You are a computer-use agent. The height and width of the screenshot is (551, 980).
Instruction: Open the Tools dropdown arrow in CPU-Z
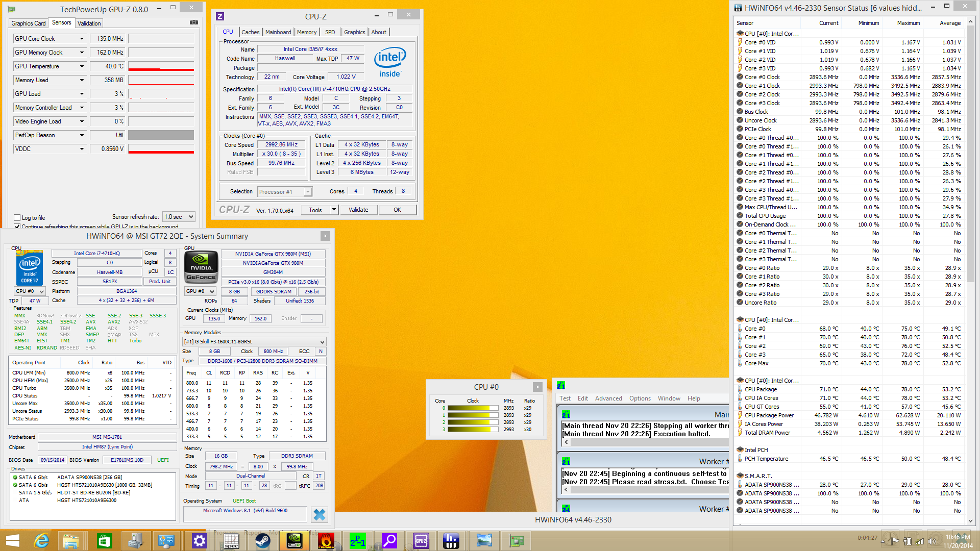334,210
